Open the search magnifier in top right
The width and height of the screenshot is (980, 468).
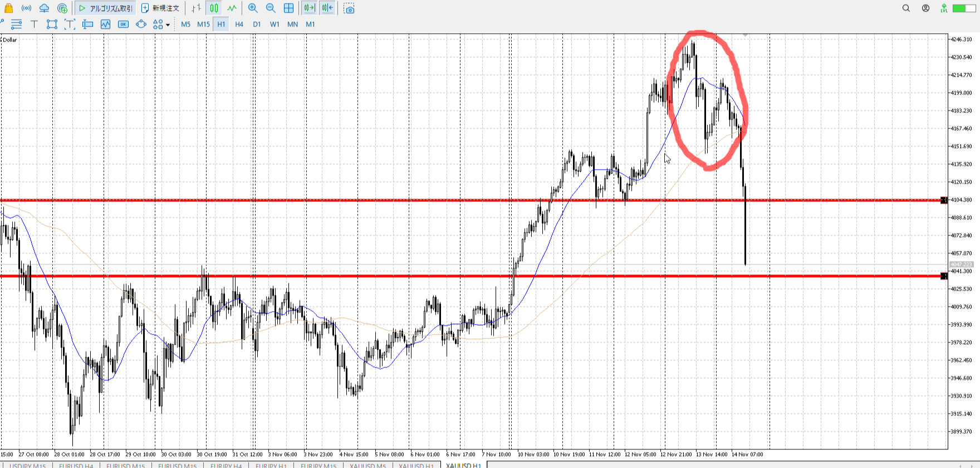click(906, 8)
